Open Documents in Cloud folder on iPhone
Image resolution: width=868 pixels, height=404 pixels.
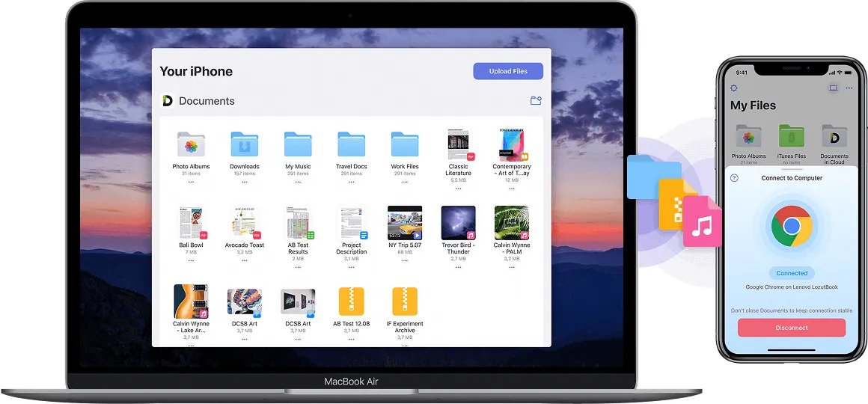pyautogui.click(x=834, y=136)
